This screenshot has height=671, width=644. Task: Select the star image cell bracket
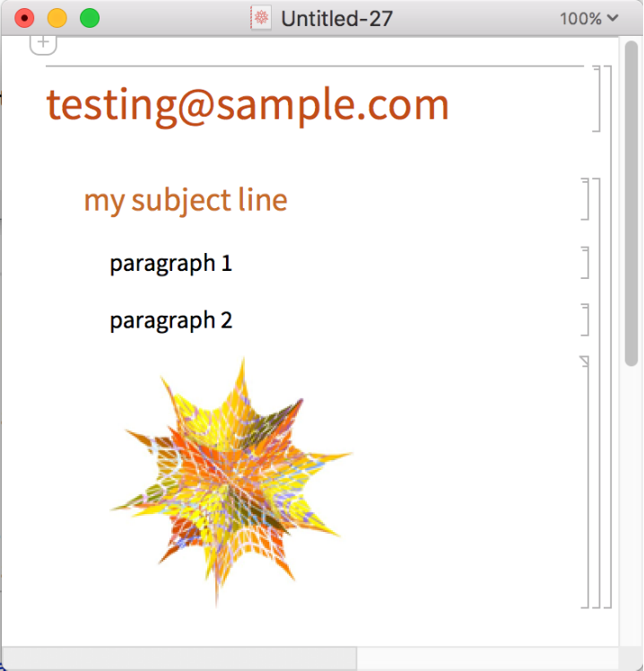point(586,484)
